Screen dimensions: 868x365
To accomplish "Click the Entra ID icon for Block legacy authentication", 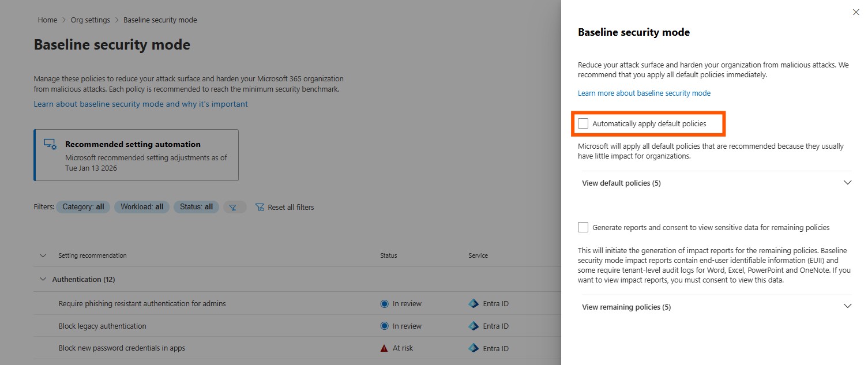I will (474, 326).
